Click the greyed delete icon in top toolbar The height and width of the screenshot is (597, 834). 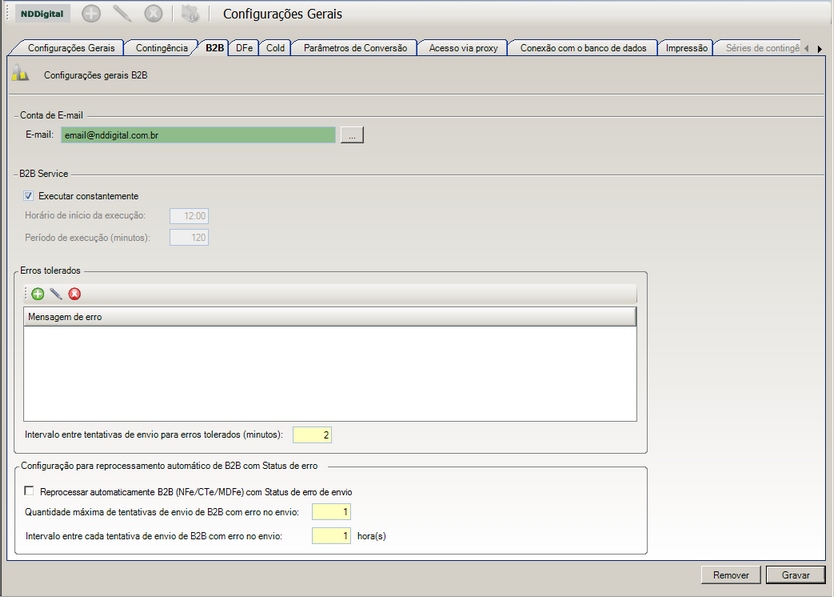pos(153,13)
